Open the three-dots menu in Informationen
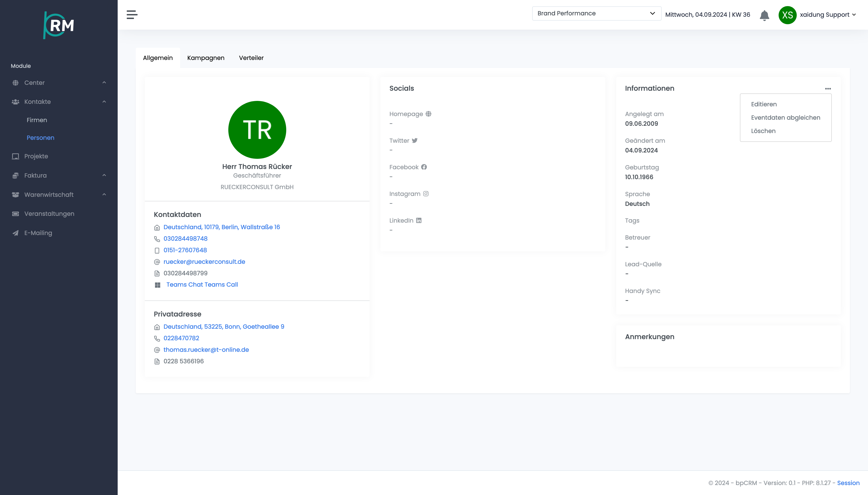This screenshot has width=868, height=495. click(828, 88)
